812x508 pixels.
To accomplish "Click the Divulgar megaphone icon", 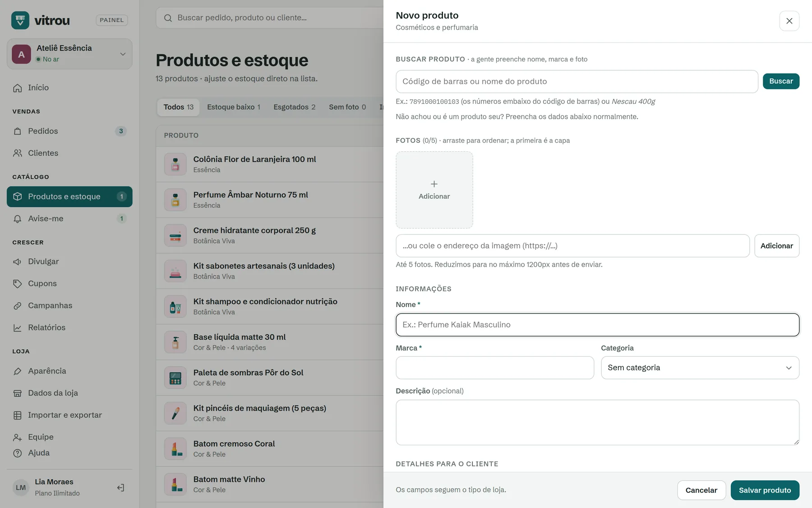I will (x=18, y=262).
